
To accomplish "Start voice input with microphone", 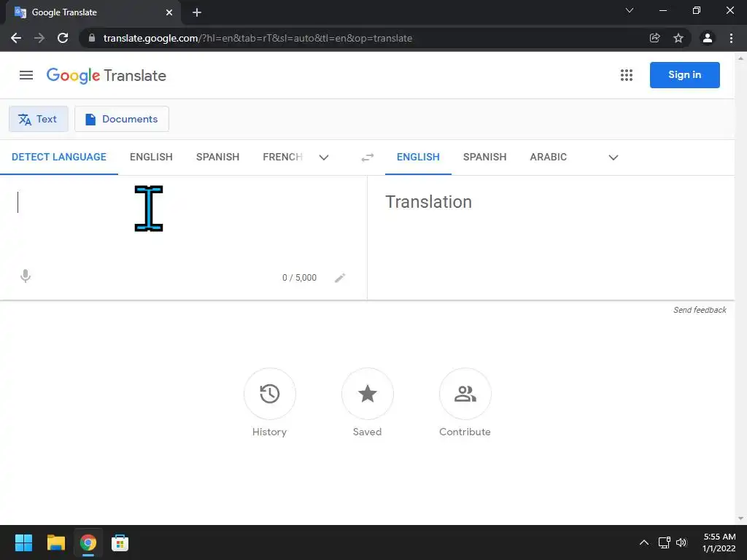I will click(26, 276).
